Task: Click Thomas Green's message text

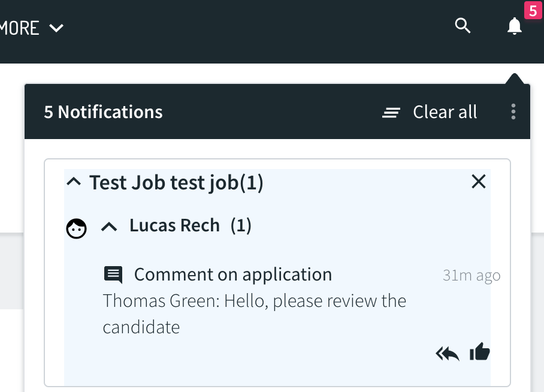Action: click(254, 314)
